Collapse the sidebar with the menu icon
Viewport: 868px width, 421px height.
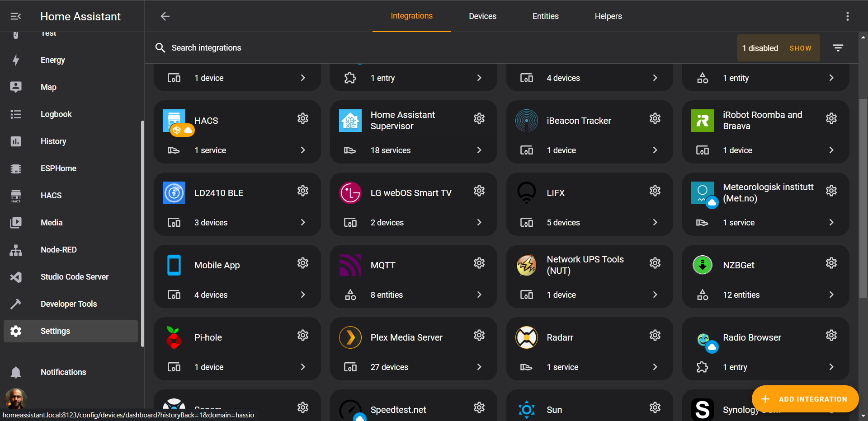16,16
